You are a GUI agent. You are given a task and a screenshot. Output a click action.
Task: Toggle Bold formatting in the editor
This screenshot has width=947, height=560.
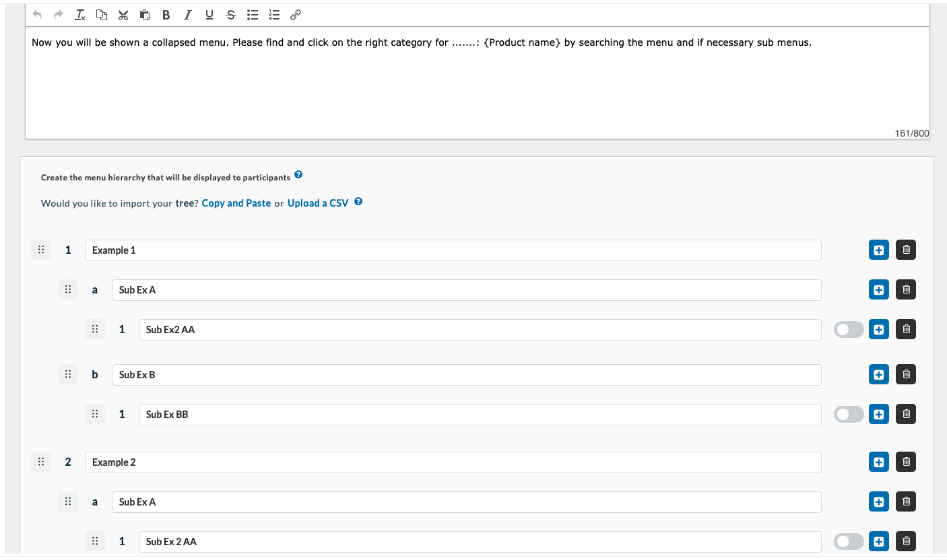(x=166, y=15)
